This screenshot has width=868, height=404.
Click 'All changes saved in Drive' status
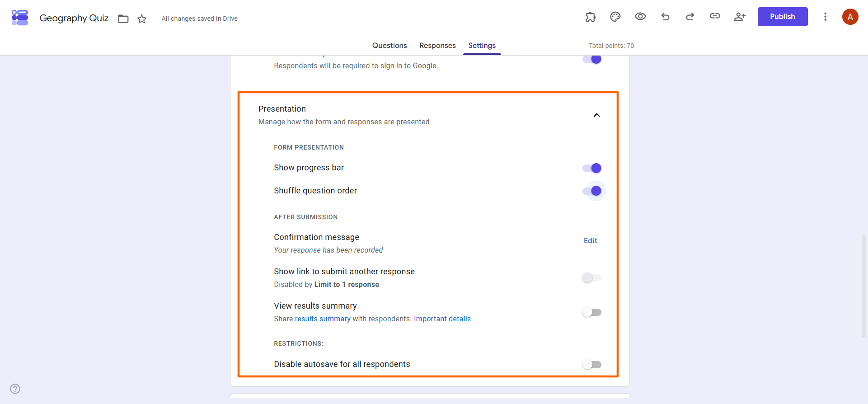(200, 19)
